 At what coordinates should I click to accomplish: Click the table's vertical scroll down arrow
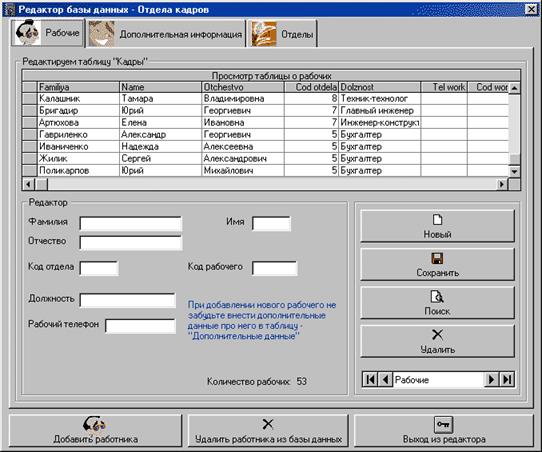coord(514,171)
